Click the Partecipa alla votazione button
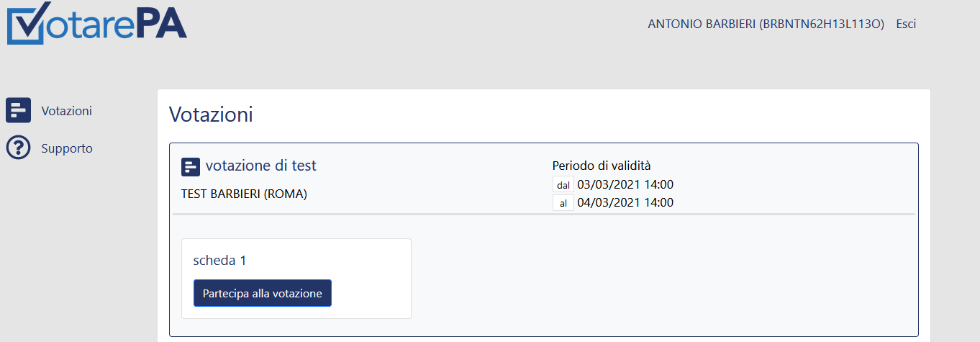This screenshot has width=980, height=342. point(263,293)
